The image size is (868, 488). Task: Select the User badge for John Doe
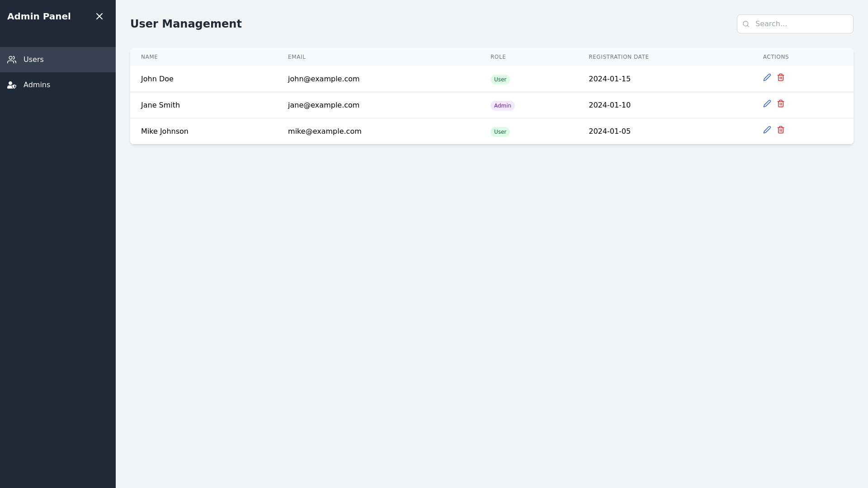click(x=500, y=79)
